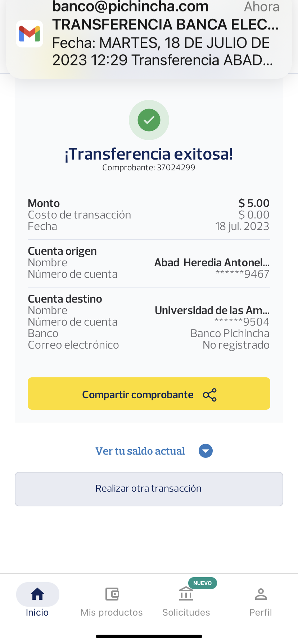Open the Ver tu saldo actual link
The image size is (298, 644).
(140, 451)
